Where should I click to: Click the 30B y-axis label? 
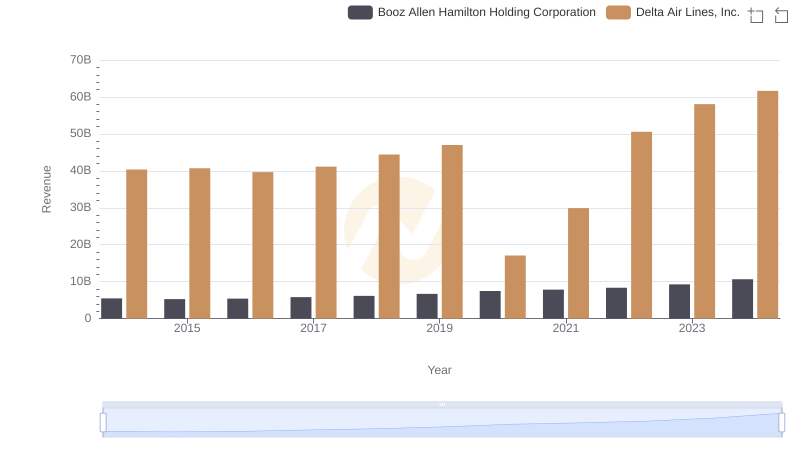coord(81,208)
